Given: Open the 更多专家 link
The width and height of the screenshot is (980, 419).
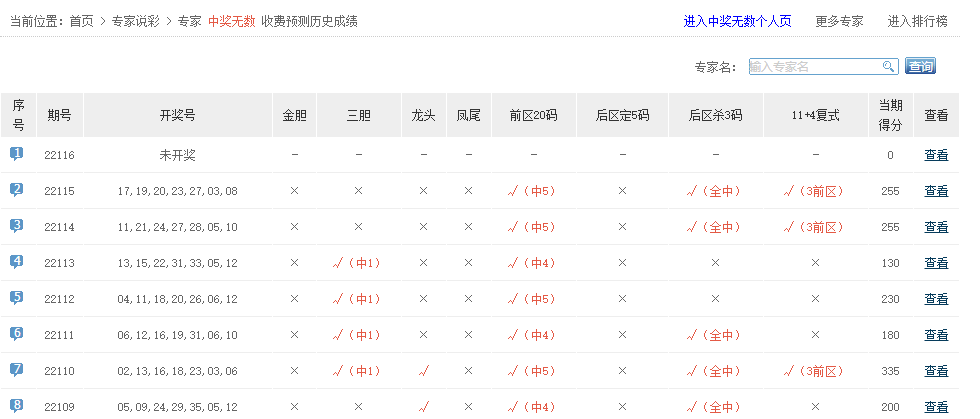Looking at the screenshot, I should (x=839, y=21).
